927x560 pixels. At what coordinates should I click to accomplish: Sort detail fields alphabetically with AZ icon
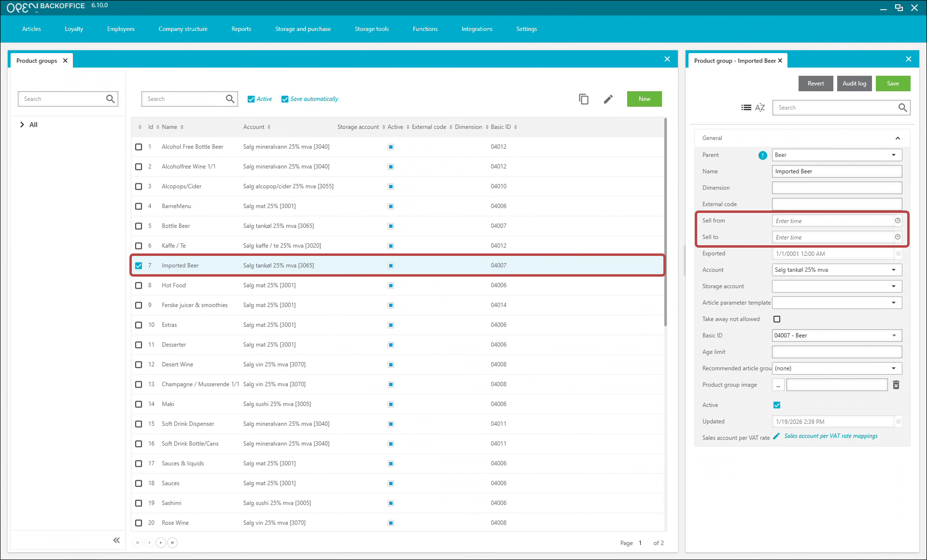760,108
